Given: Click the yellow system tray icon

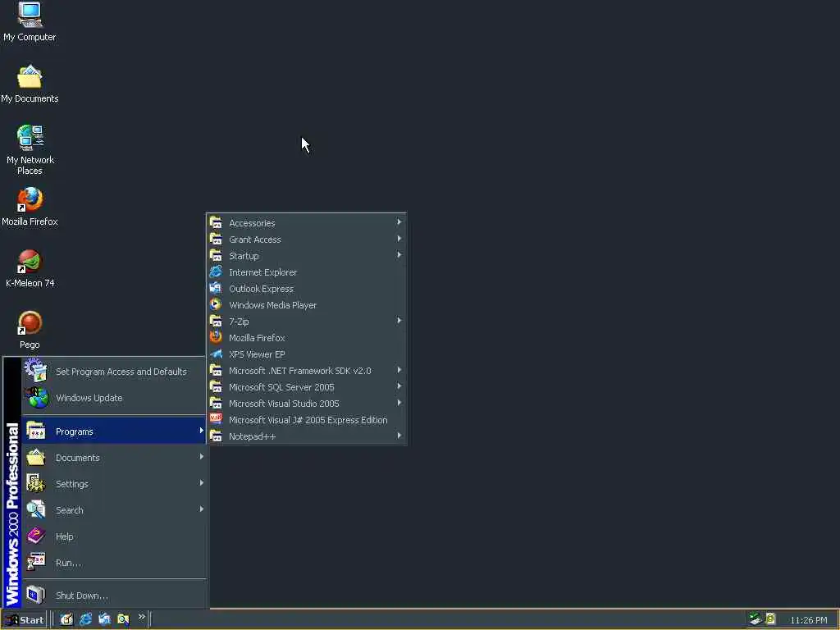Looking at the screenshot, I should click(770, 619).
